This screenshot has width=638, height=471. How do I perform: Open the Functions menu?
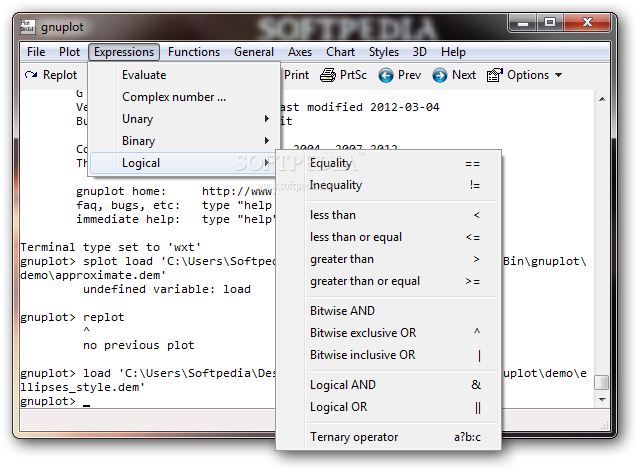(x=194, y=52)
